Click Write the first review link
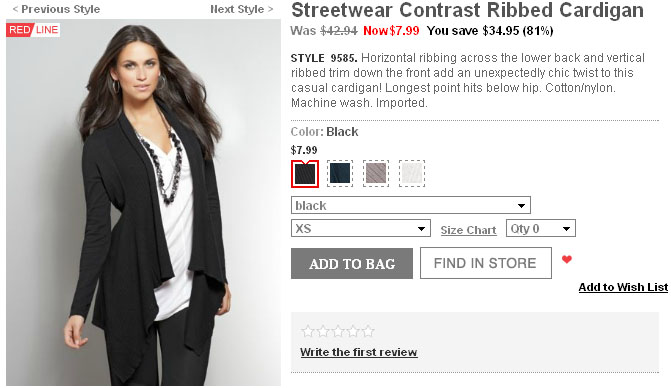 pyautogui.click(x=359, y=352)
